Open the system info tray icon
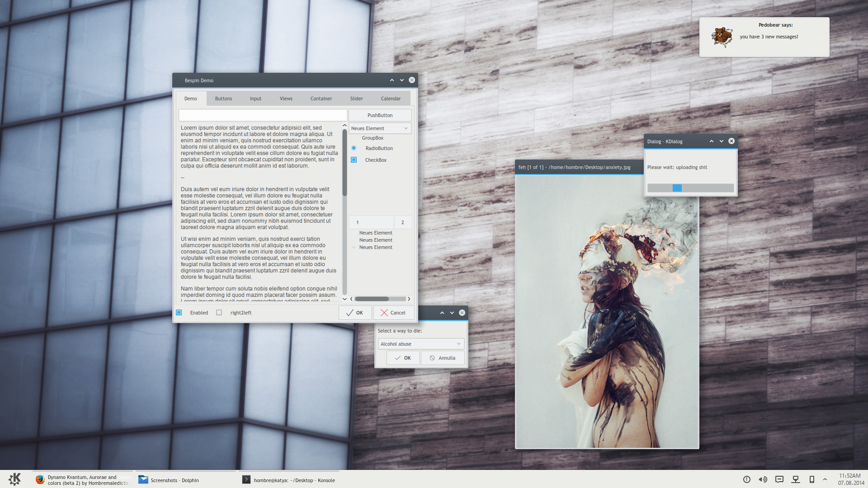868x488 pixels. pyautogui.click(x=747, y=479)
